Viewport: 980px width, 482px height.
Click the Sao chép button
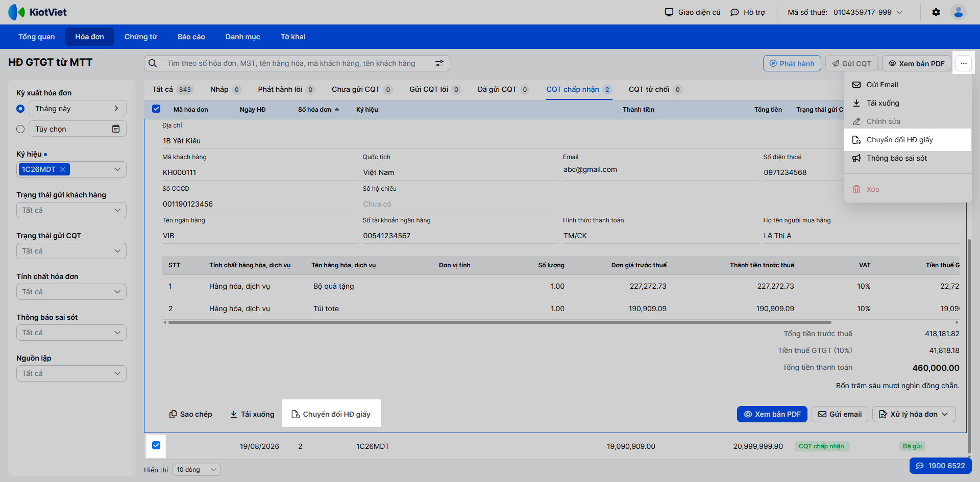coord(190,414)
